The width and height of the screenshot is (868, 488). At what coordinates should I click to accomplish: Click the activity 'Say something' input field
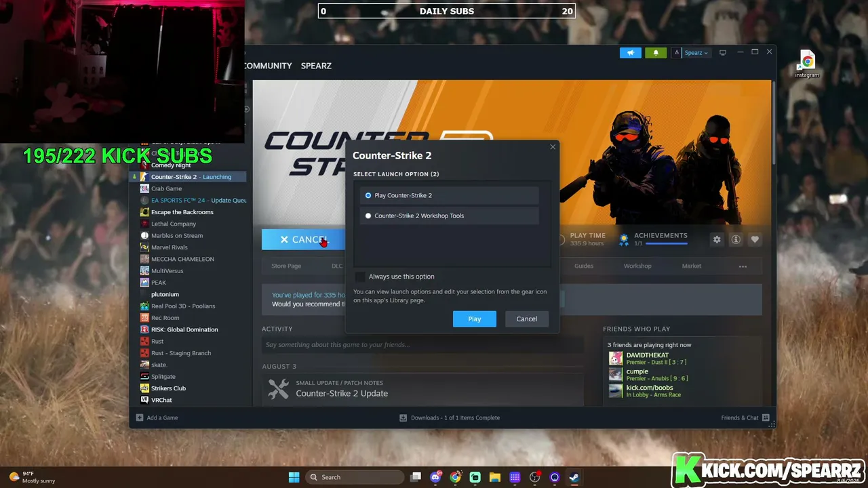tap(422, 345)
